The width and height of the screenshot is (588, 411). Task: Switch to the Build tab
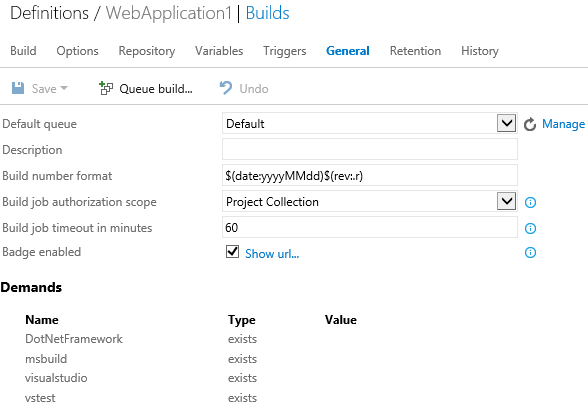pyautogui.click(x=23, y=51)
